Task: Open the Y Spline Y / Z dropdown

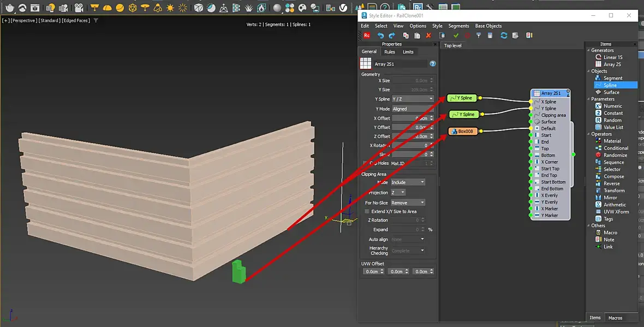Action: click(x=413, y=99)
